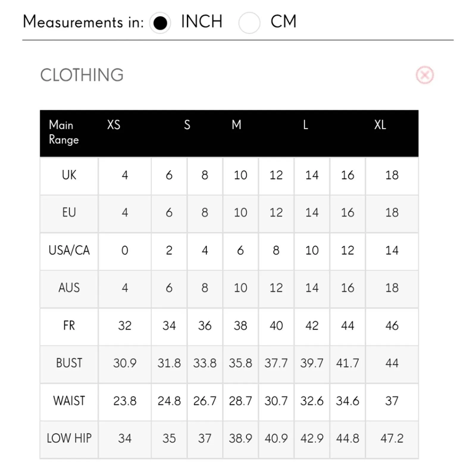
Task: Click the WAIST row label
Action: click(x=69, y=401)
